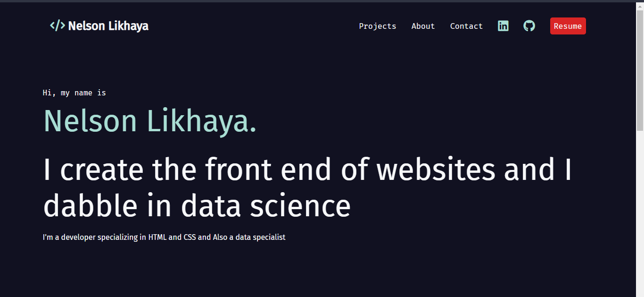Click the Hi, my name is greeting
644x297 pixels.
(74, 93)
